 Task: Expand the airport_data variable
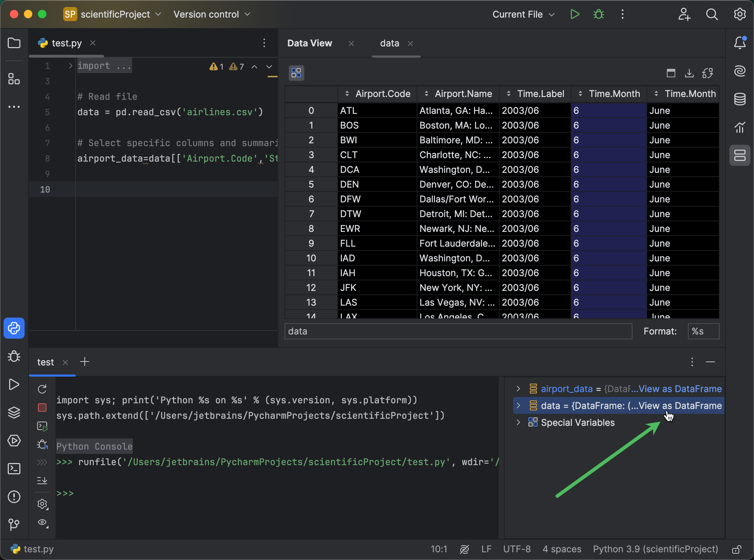518,389
